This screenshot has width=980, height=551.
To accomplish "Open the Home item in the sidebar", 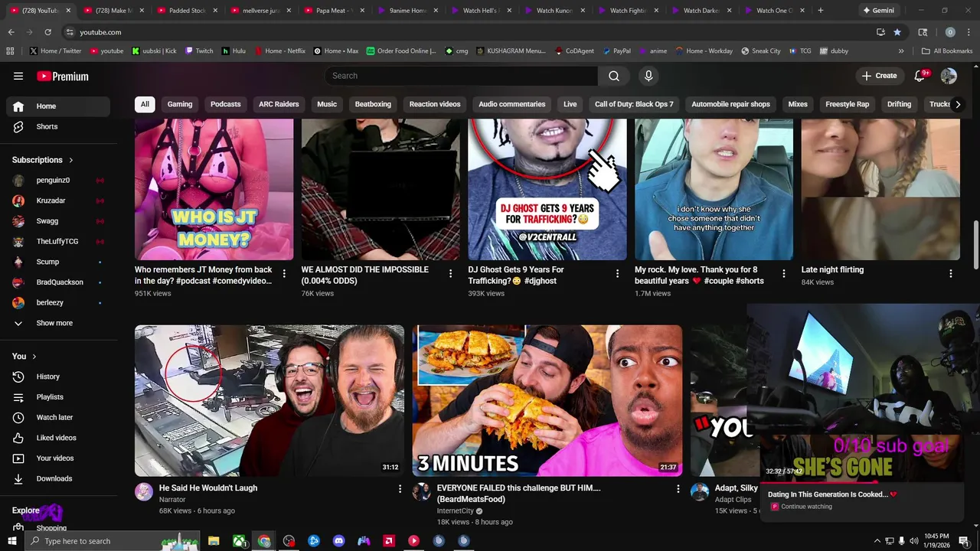I will [58, 106].
